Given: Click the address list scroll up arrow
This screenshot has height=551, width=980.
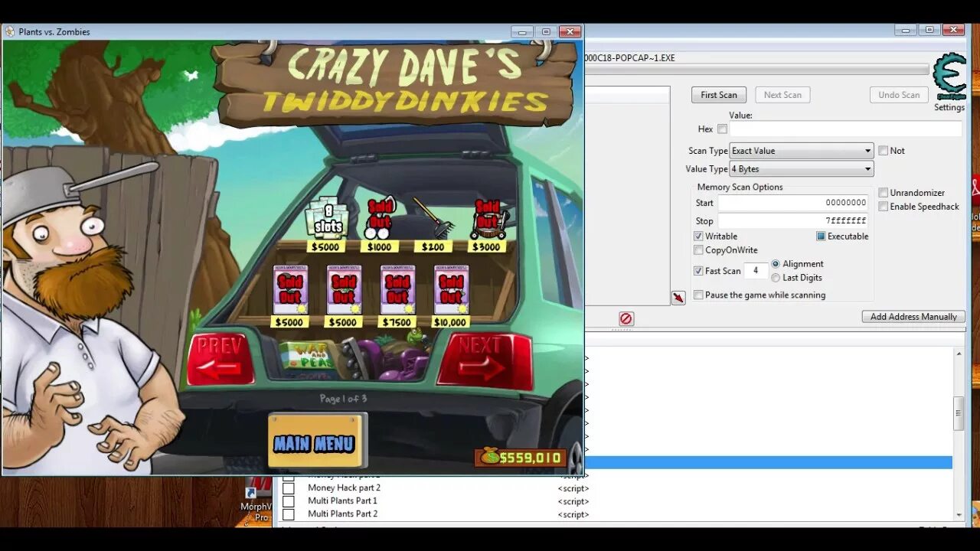Looking at the screenshot, I should click(958, 354).
